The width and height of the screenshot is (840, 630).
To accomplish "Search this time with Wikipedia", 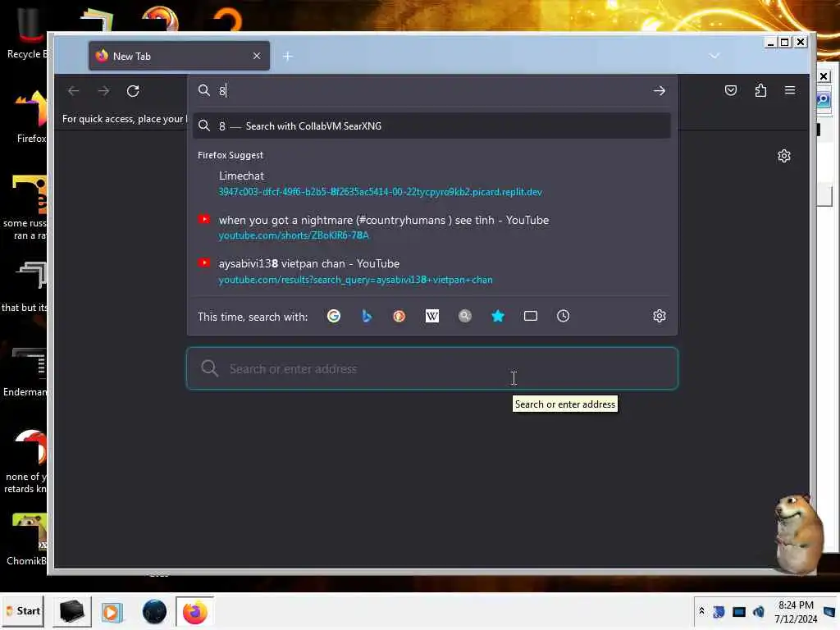I will (431, 316).
